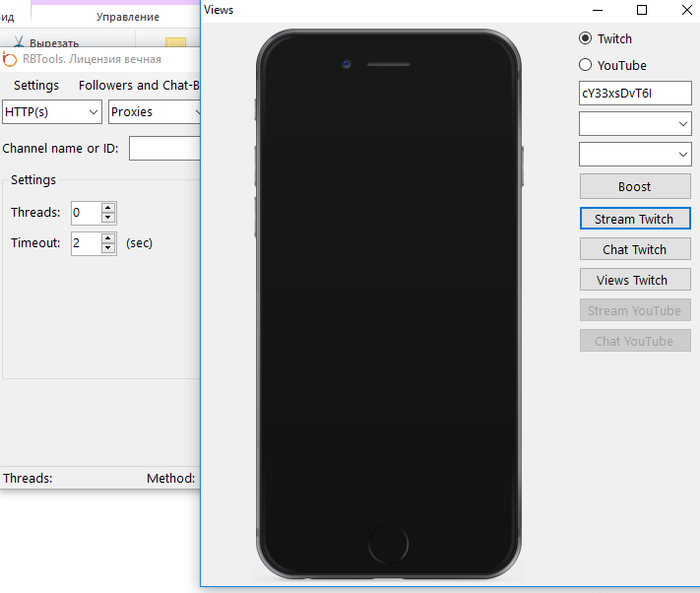Select the YouTube radio button
The height and width of the screenshot is (593, 700).
pyautogui.click(x=586, y=65)
